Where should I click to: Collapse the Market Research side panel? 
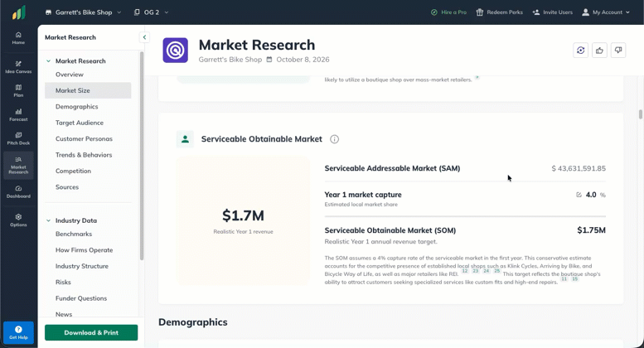(144, 37)
